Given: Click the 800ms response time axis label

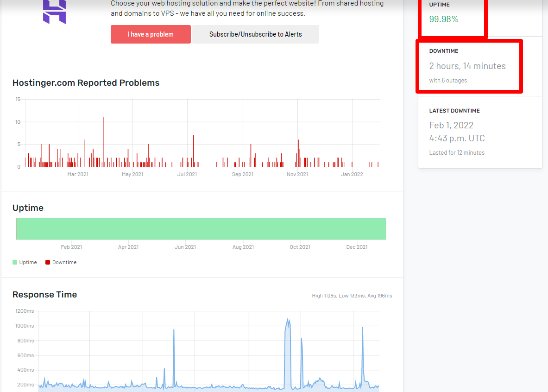Looking at the screenshot, I should point(25,341).
